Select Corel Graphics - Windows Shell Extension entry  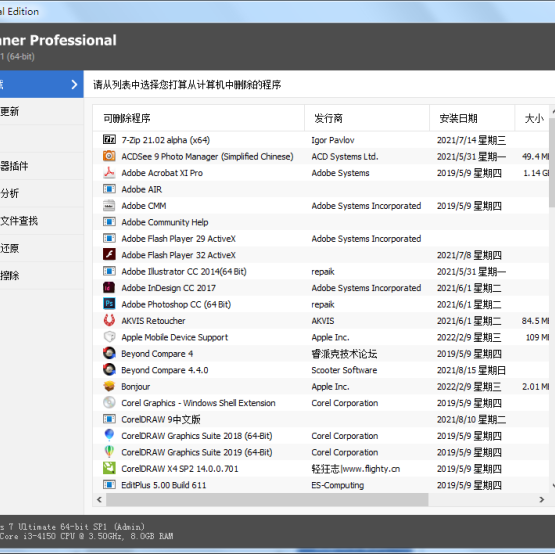tap(198, 403)
